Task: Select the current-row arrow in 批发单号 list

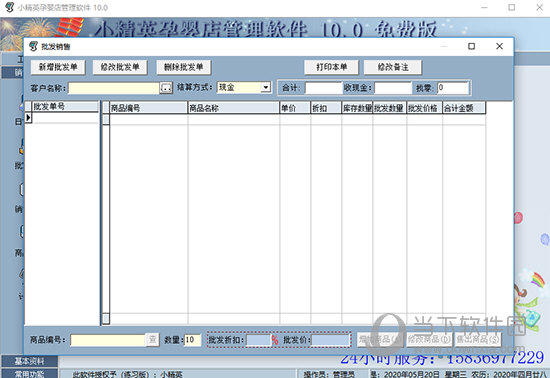Action: point(28,118)
